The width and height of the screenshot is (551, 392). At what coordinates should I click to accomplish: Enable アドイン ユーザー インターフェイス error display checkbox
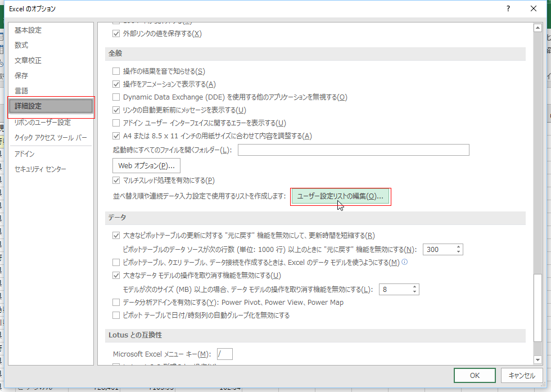coord(116,123)
